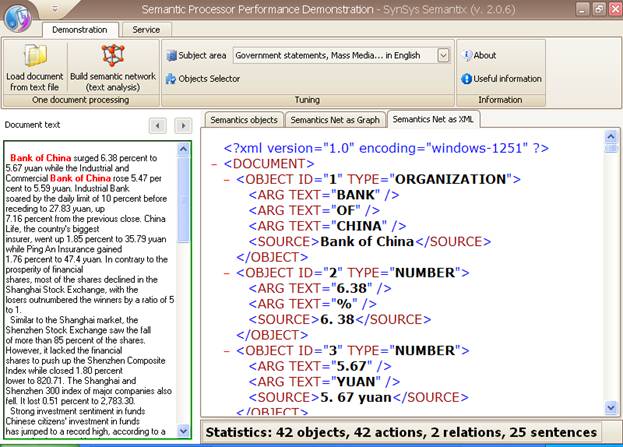Viewport: 623px width, 447px height.
Task: Go to previous document with left arrow
Action: (158, 126)
